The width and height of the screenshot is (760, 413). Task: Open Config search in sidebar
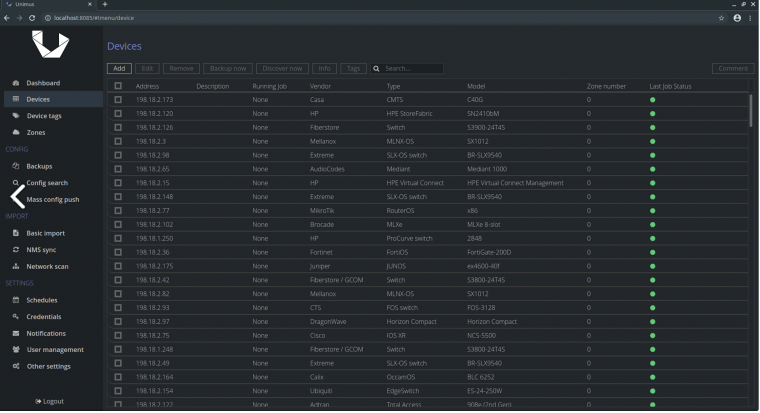point(47,183)
